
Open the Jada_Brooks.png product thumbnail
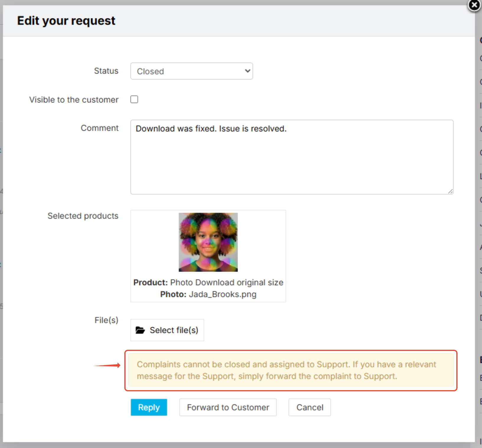[x=208, y=242]
